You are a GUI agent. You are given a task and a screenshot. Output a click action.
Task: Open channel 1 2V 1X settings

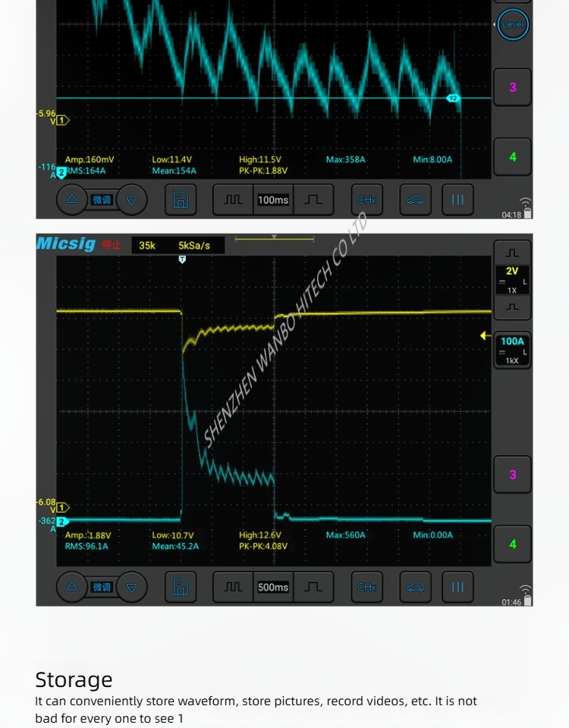512,280
